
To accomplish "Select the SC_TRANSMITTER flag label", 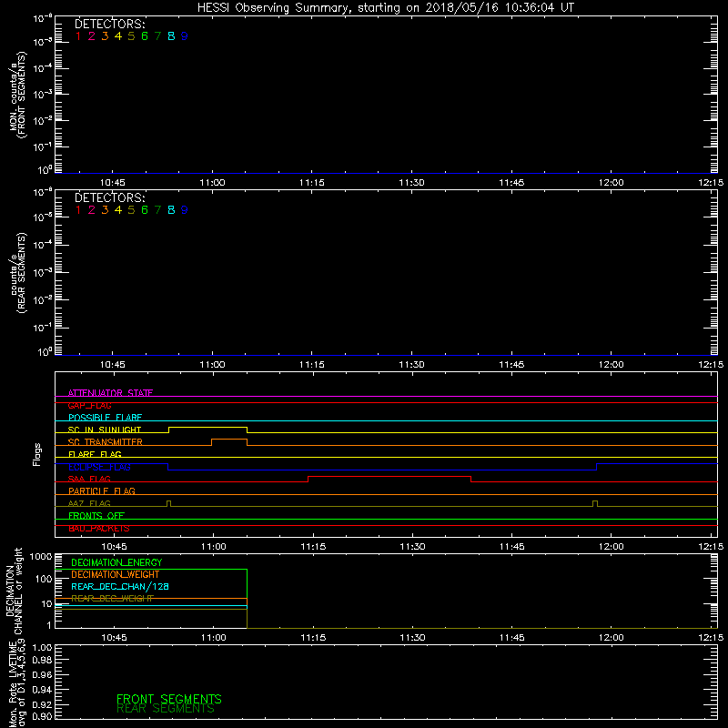I will coord(106,442).
